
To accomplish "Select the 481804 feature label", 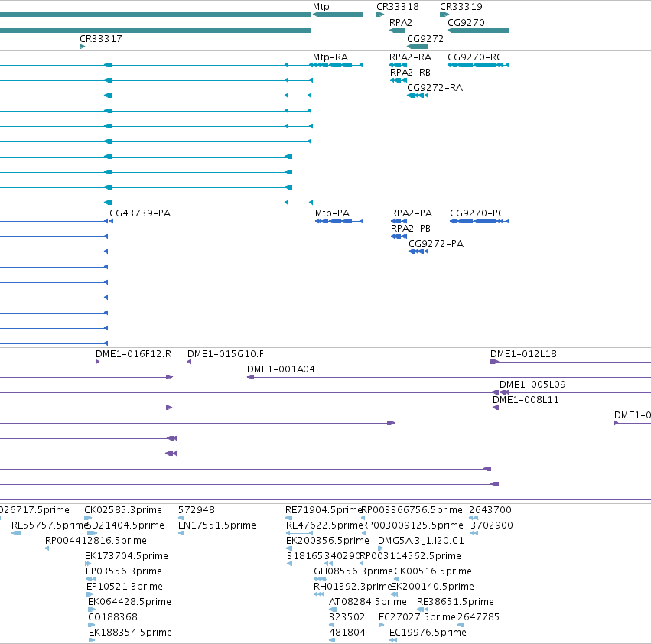I will point(347,633).
